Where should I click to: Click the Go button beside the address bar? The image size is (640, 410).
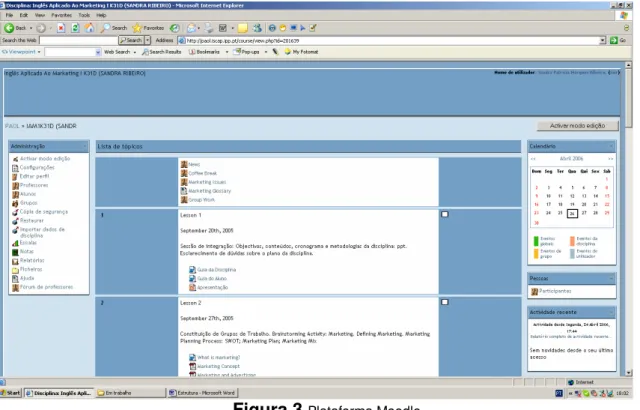pyautogui.click(x=618, y=40)
